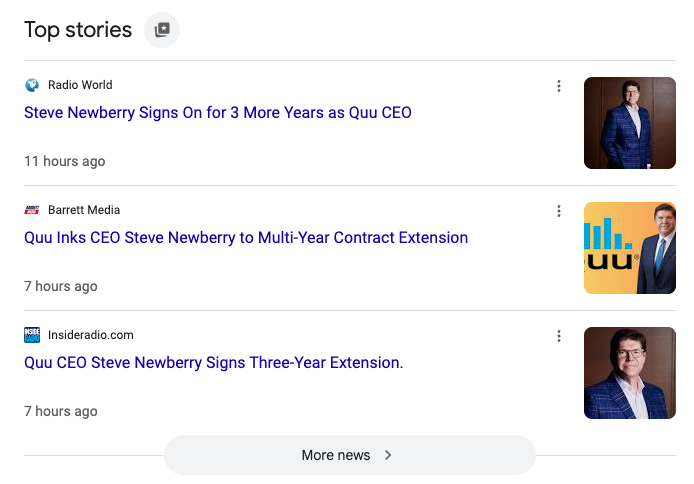This screenshot has height=484, width=694.
Task: Click the Radio World story thumbnail
Action: click(630, 123)
